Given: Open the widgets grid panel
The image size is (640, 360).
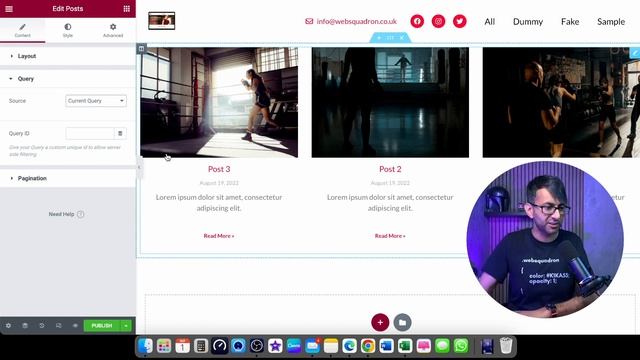Looking at the screenshot, I should click(127, 9).
